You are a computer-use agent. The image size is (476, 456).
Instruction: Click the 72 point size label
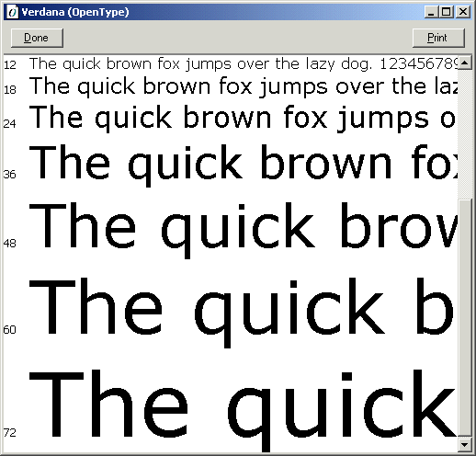point(9,433)
